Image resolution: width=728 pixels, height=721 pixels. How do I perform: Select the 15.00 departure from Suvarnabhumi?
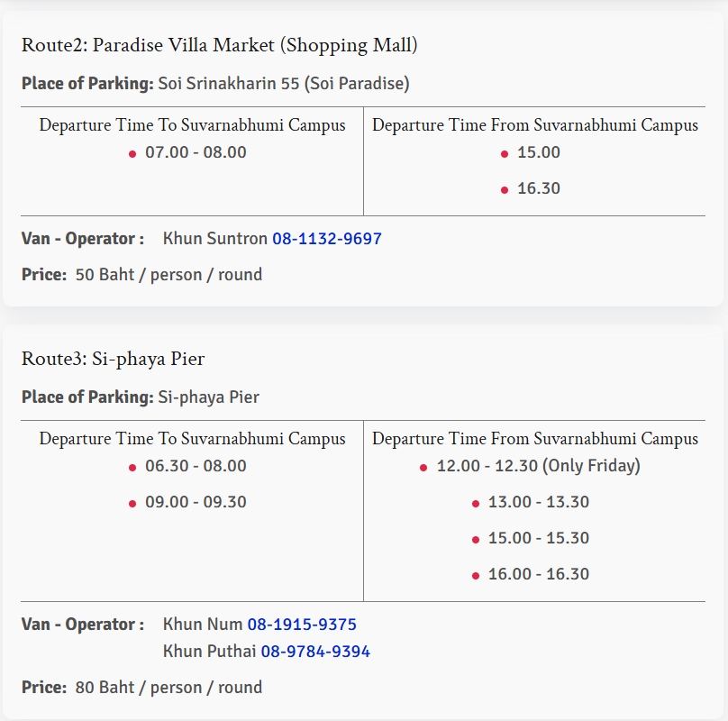pos(539,152)
